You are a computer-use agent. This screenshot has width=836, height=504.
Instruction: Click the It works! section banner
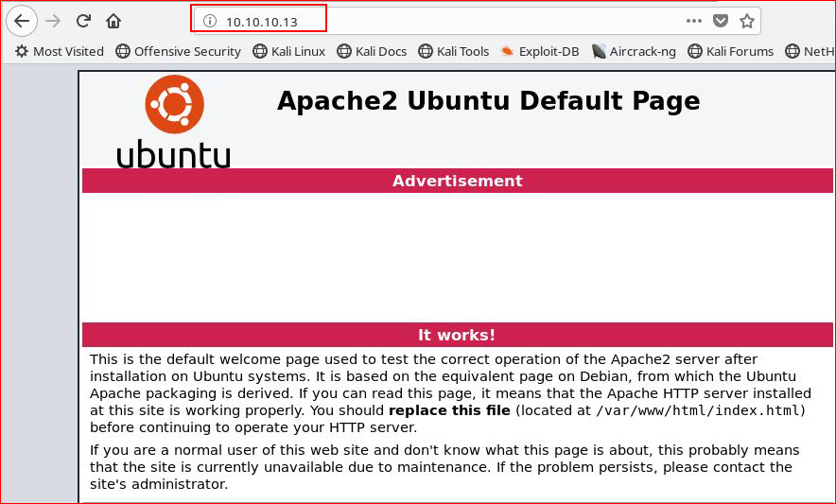458,335
